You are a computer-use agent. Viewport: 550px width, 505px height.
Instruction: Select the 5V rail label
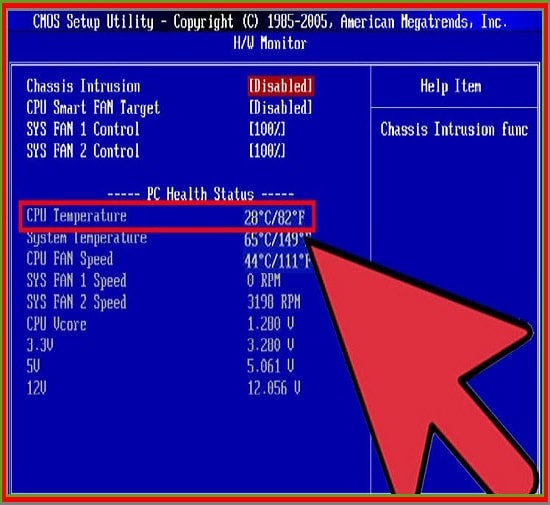(x=33, y=367)
